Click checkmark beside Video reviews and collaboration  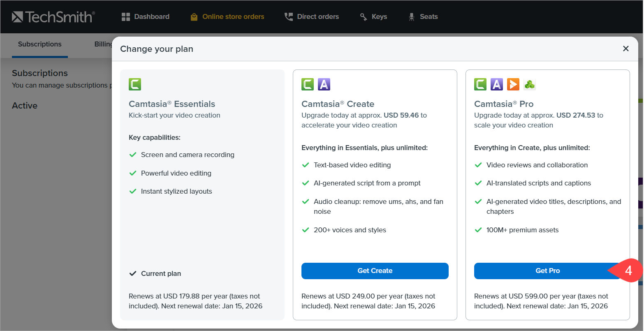(x=478, y=165)
